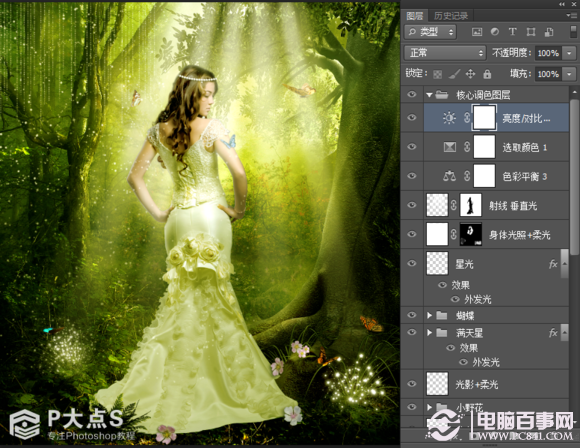Viewport: 580px width, 448px height.
Task: Select the 选取颜色 1 mask thumbnail
Action: click(484, 147)
